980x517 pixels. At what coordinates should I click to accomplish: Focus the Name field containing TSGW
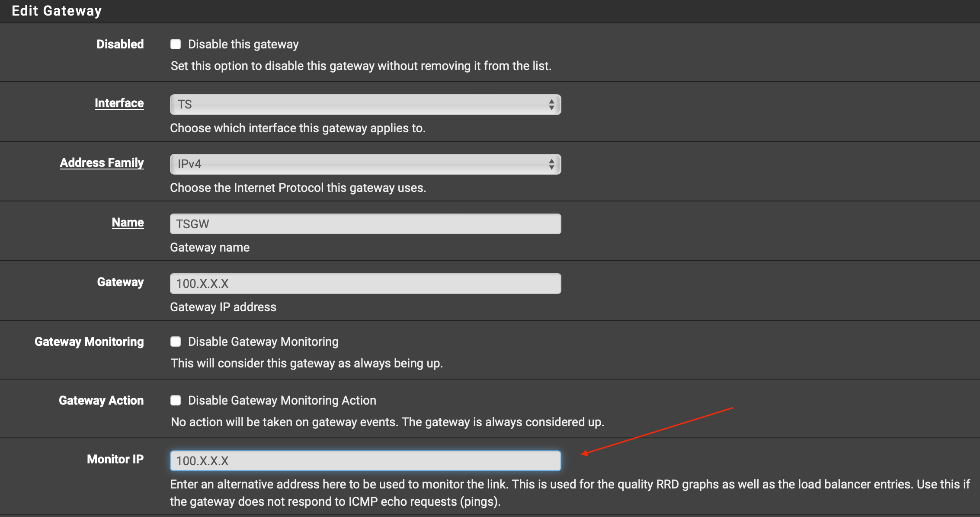click(365, 224)
